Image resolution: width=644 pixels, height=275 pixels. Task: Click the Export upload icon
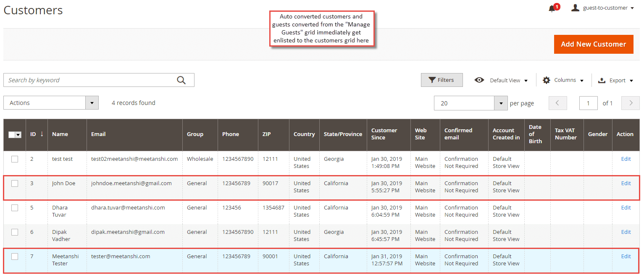602,80
